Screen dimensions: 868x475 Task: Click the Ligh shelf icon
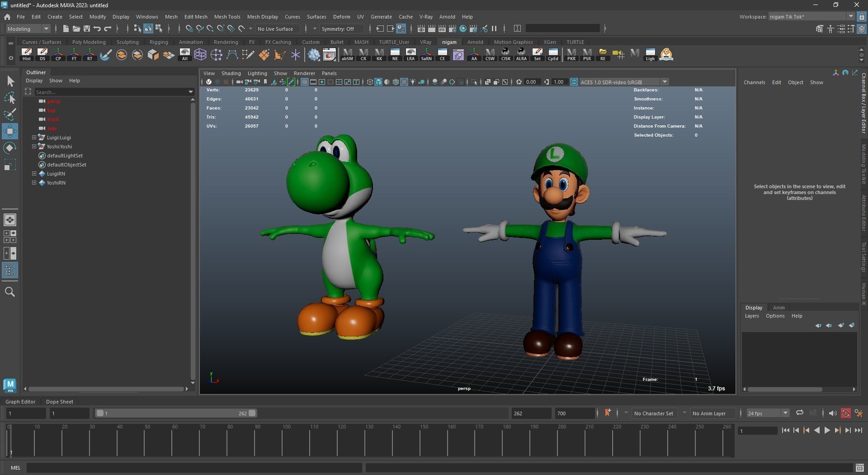[650, 54]
